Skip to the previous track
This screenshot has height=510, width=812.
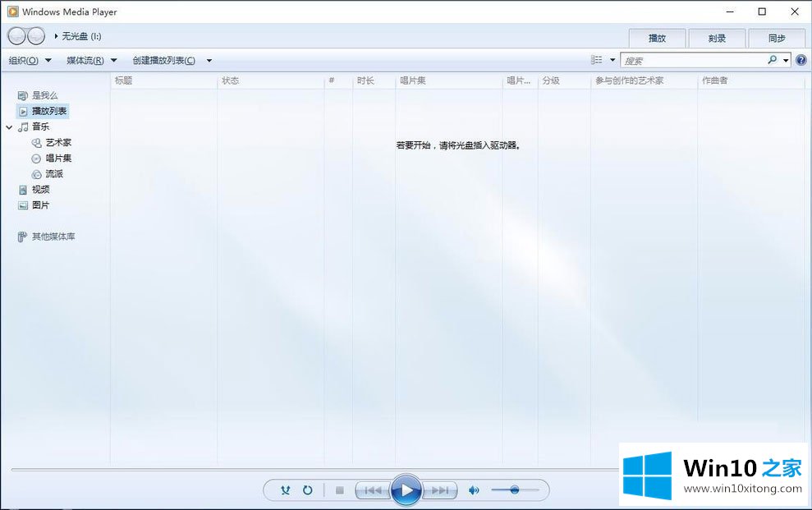pos(373,490)
